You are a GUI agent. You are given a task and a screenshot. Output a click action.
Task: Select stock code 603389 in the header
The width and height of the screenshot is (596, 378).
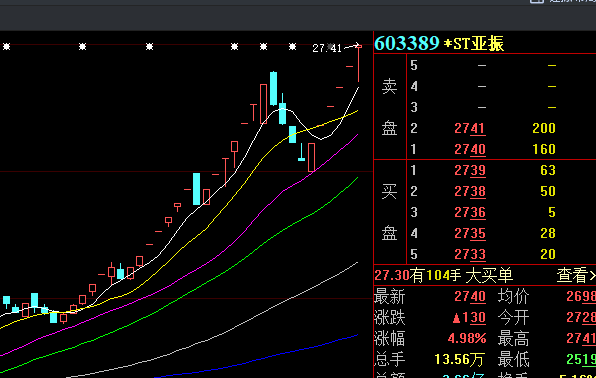click(x=407, y=43)
